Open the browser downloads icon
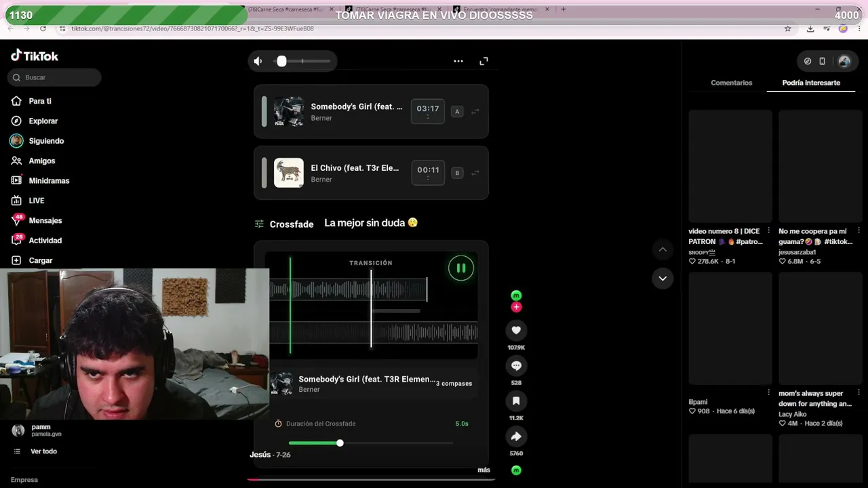The width and height of the screenshot is (868, 488). click(x=810, y=28)
